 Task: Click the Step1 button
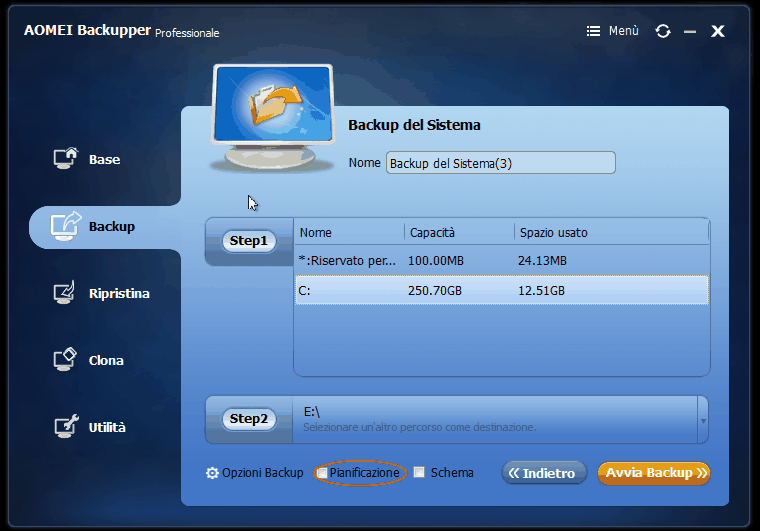pos(249,241)
